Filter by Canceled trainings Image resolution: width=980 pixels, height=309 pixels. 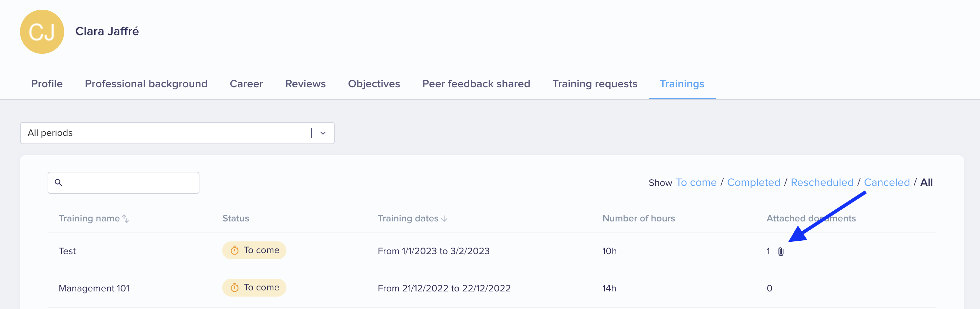(x=886, y=182)
